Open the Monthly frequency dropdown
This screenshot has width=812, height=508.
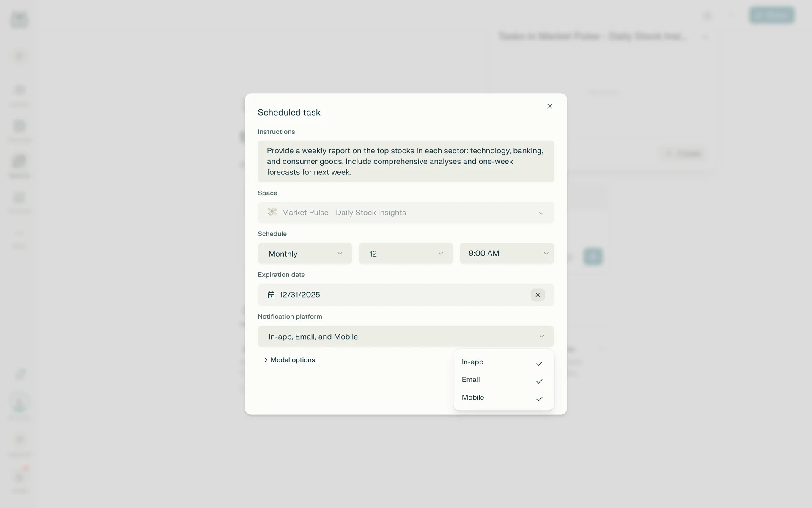(x=304, y=254)
